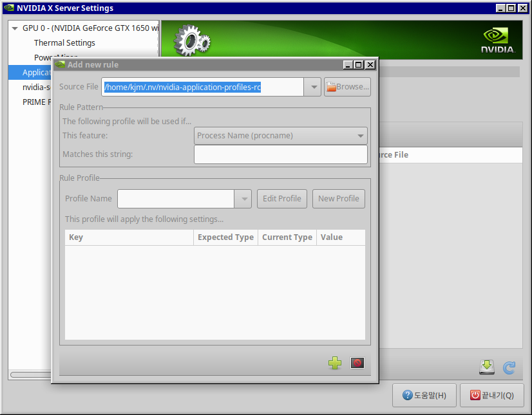Screen dimensions: 532x415
Task: Open the Profile Name dropdown arrow
Action: click(243, 199)
